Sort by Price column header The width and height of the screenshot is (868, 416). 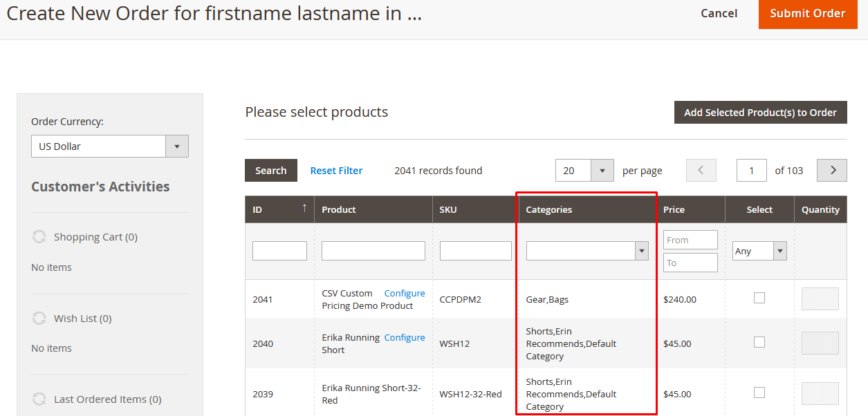click(690, 209)
